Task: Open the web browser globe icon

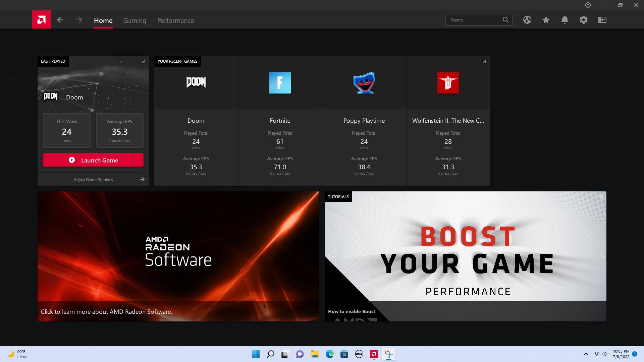Action: click(527, 20)
